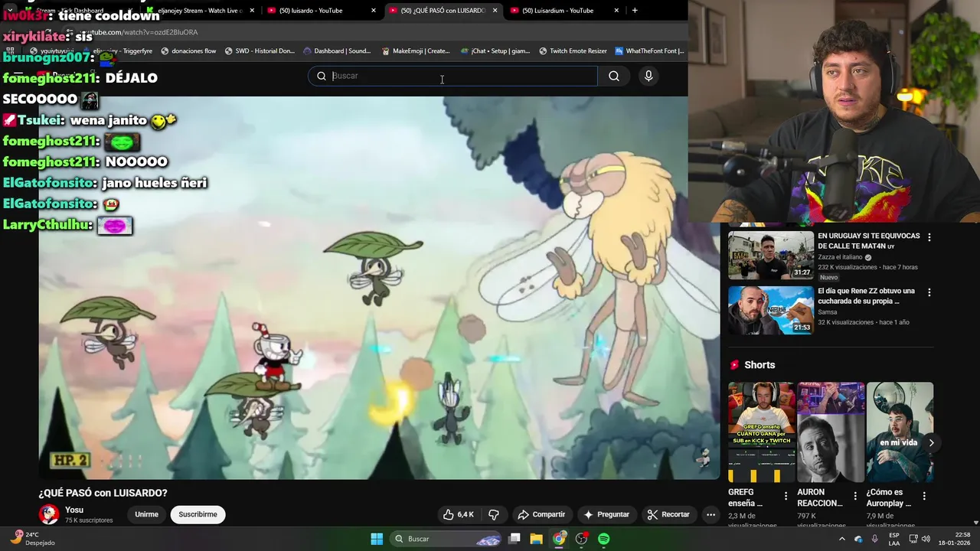Join channel with Unirme button
The height and width of the screenshot is (551, 980).
146,514
